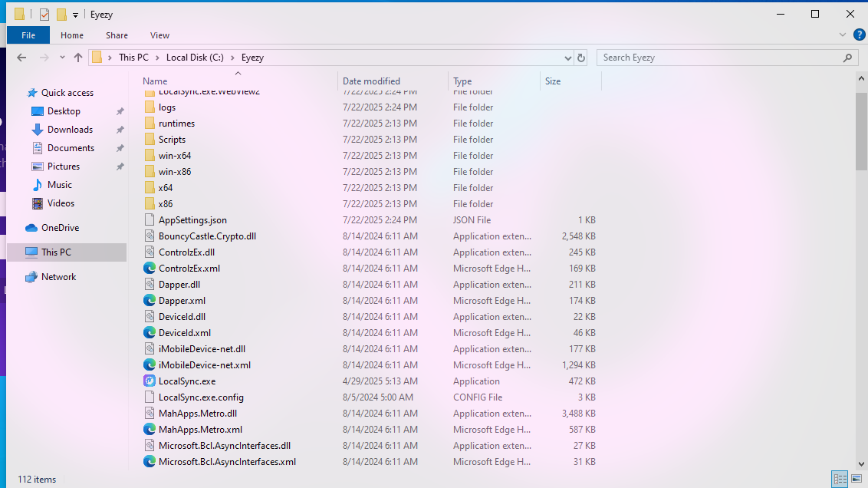Image resolution: width=868 pixels, height=488 pixels.
Task: Go up one folder level
Action: click(78, 57)
